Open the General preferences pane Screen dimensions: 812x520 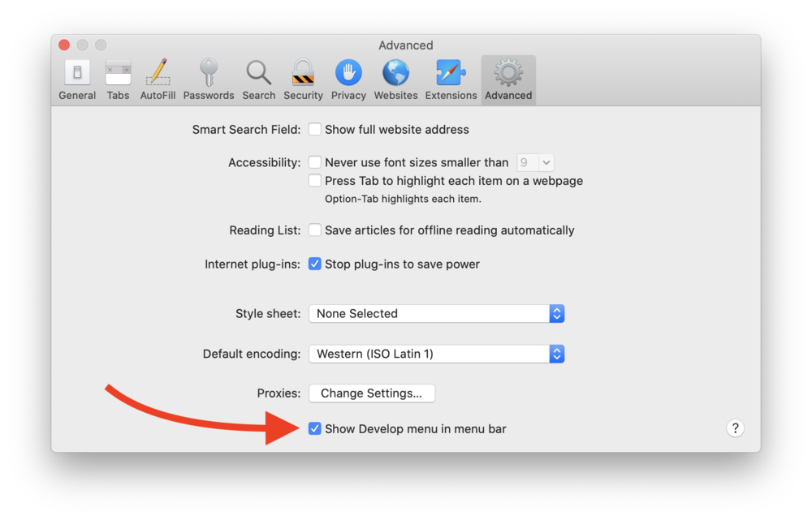pos(77,80)
